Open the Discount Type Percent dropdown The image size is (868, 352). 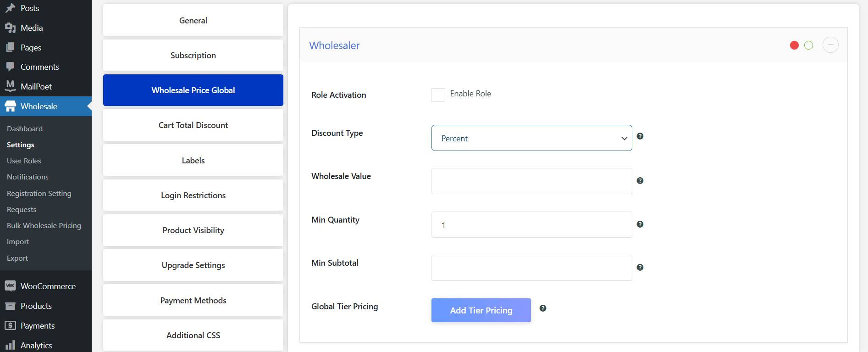532,138
